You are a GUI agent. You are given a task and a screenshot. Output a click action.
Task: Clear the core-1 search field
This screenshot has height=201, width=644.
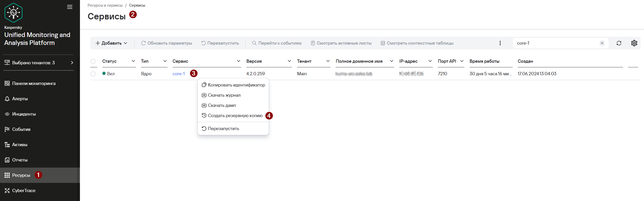(602, 43)
